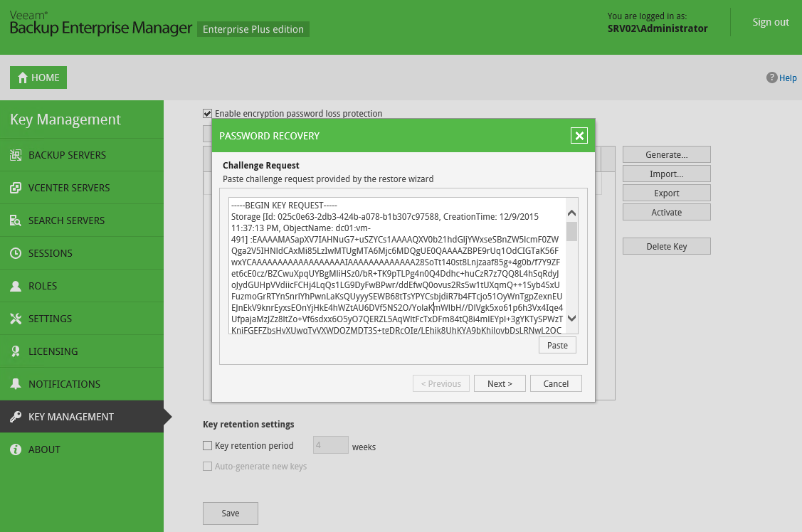The image size is (802, 532).
Task: Click the Search Servers magnifier icon
Action: click(15, 220)
